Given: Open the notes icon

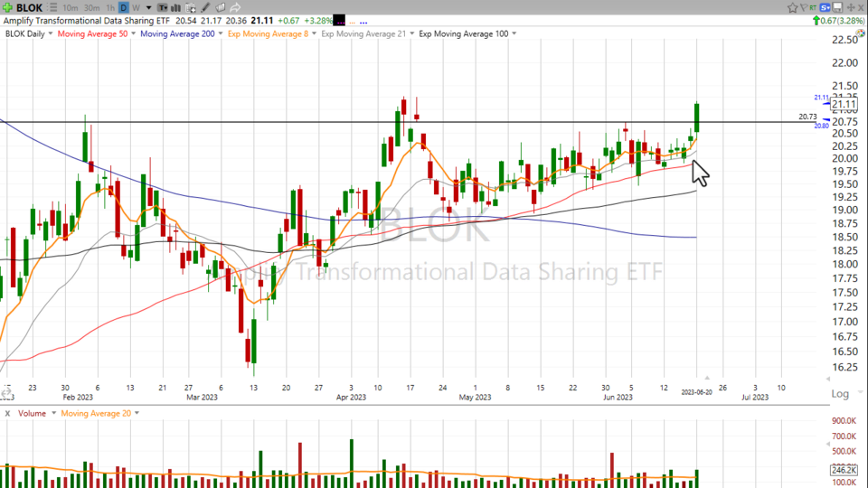Looking at the screenshot, I should 221,8.
